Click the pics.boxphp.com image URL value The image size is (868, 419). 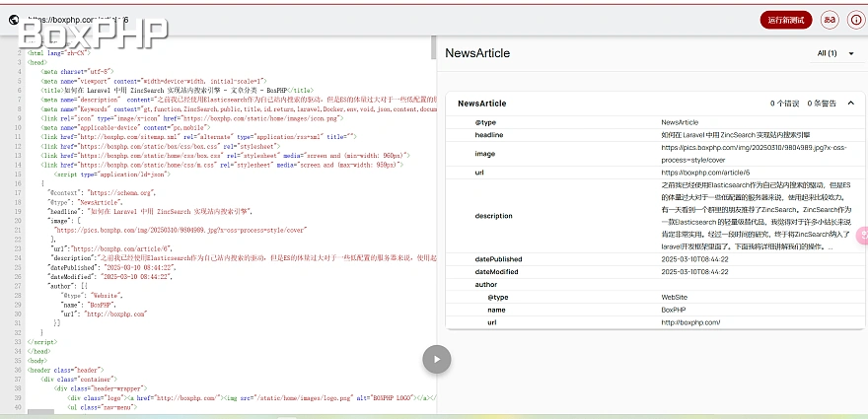[x=756, y=154]
